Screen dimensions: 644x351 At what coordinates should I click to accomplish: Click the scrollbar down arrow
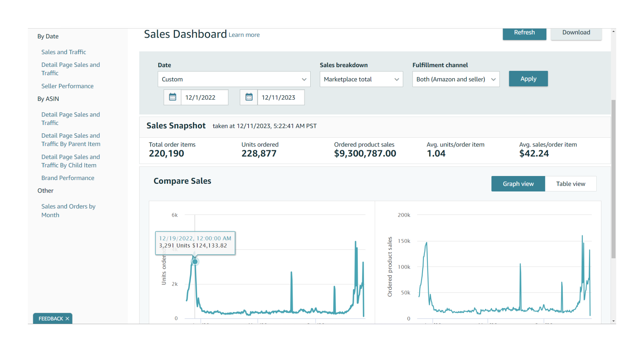(x=613, y=321)
